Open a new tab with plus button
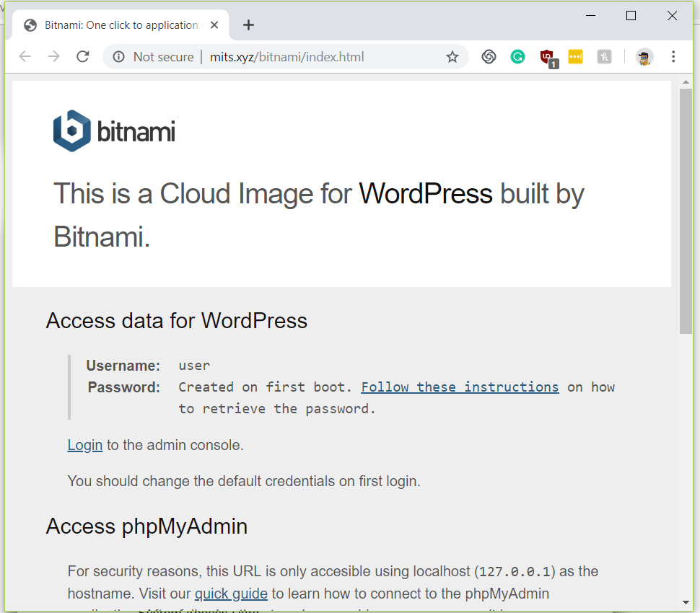Screen dimensions: 700x613 tap(248, 25)
